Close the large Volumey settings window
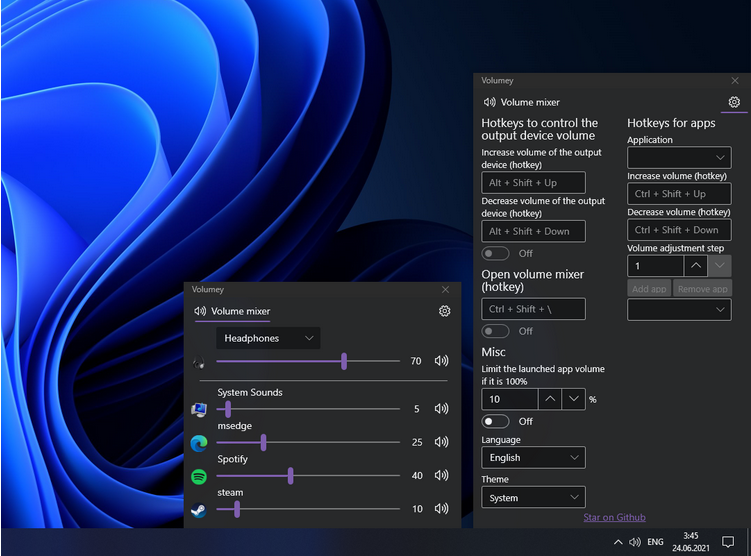 (735, 80)
